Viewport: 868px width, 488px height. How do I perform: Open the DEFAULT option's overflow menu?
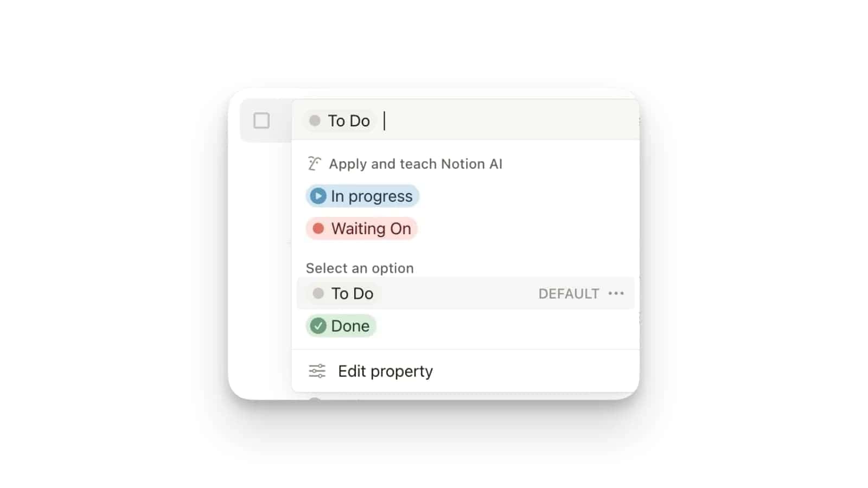point(616,293)
